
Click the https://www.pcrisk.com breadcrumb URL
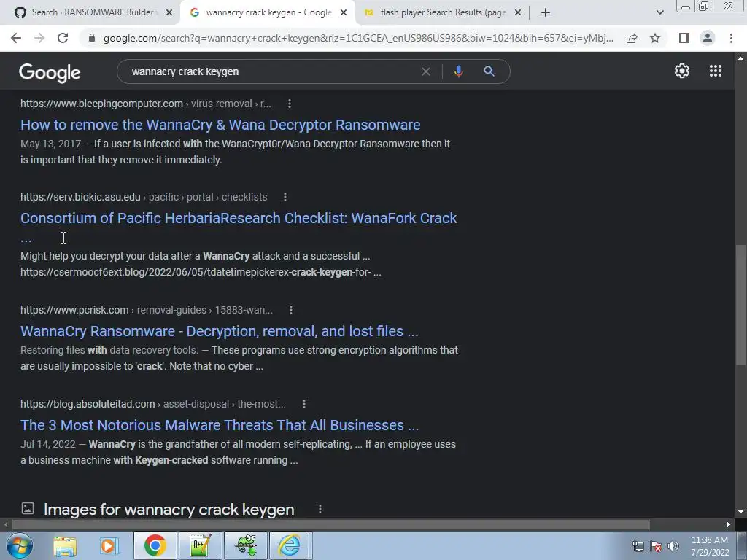click(x=74, y=310)
